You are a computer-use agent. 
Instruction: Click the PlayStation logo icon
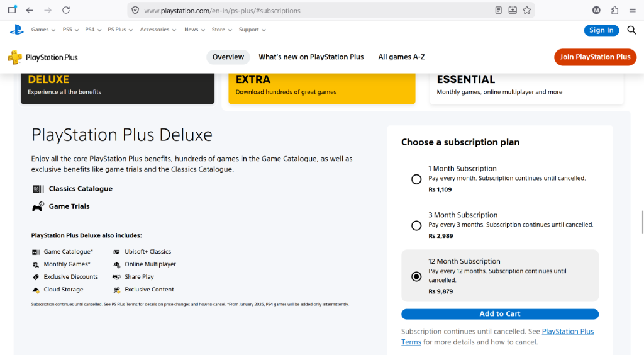(x=17, y=30)
